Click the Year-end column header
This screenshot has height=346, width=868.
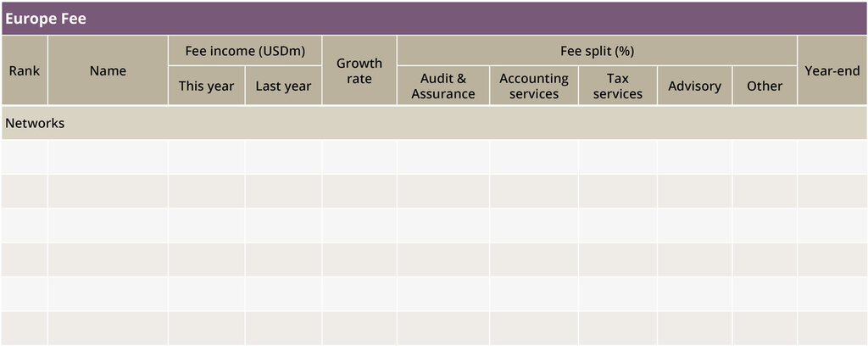pyautogui.click(x=832, y=70)
